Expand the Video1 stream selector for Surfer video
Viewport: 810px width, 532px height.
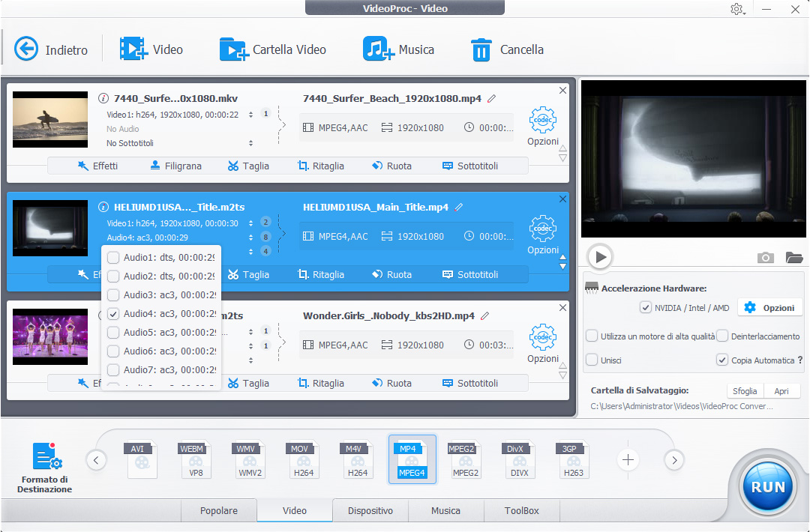[x=250, y=115]
